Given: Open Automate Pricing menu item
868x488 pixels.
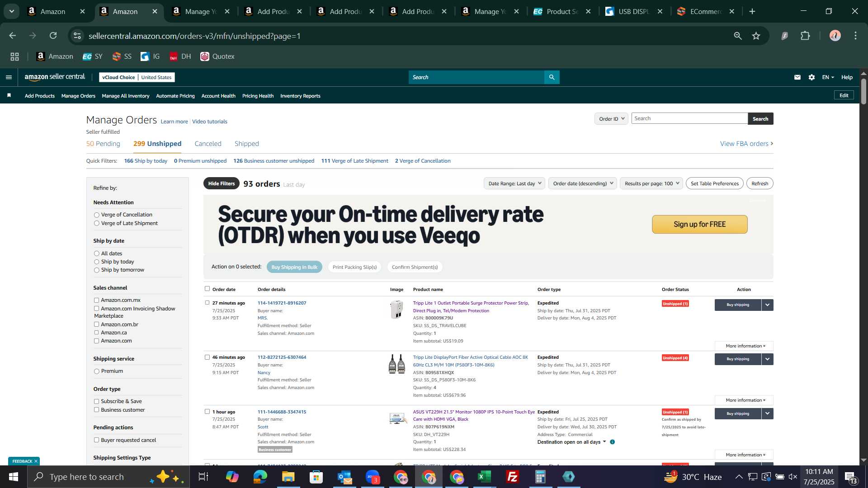Looking at the screenshot, I should [175, 96].
